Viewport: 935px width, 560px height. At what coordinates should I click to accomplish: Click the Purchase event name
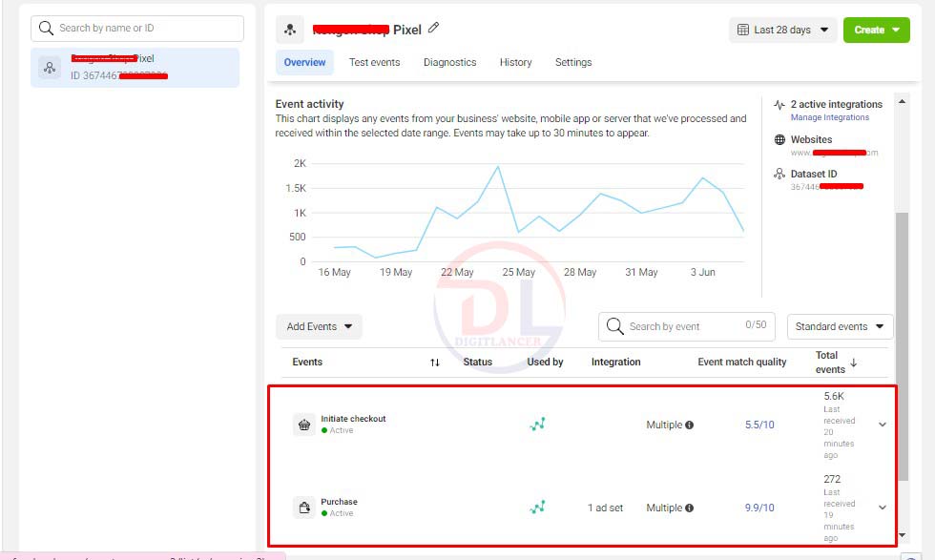coord(340,502)
